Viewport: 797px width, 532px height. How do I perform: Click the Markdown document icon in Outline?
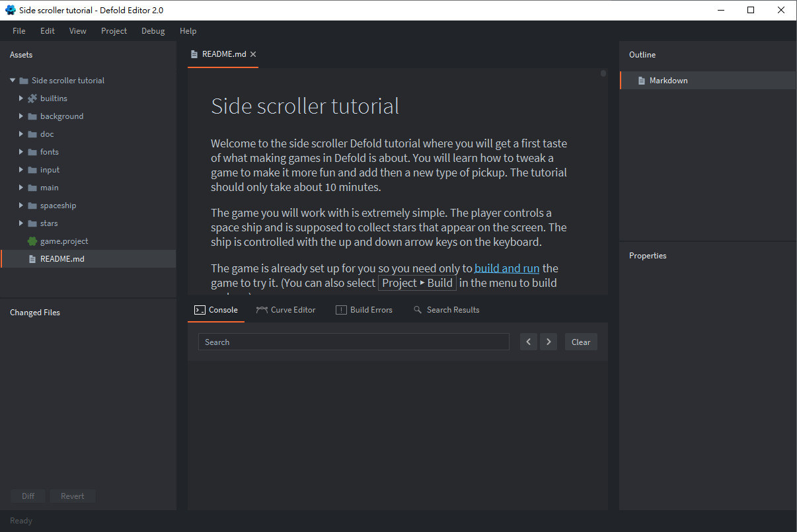tap(642, 81)
